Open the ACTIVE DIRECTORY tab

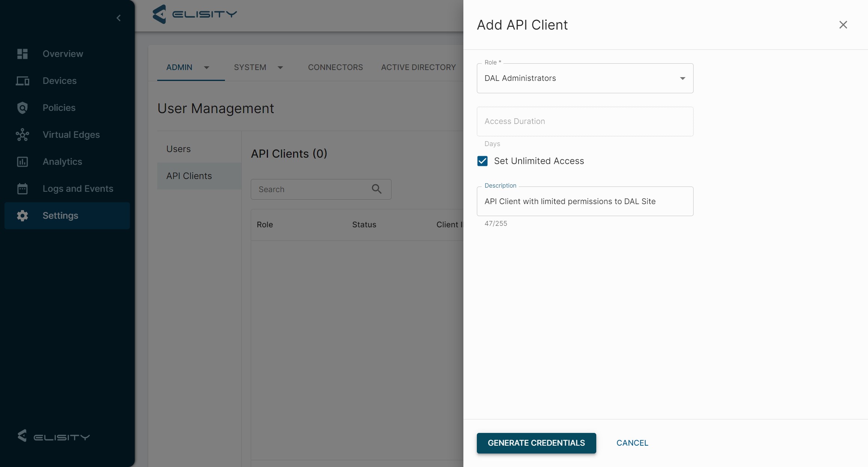[418, 67]
